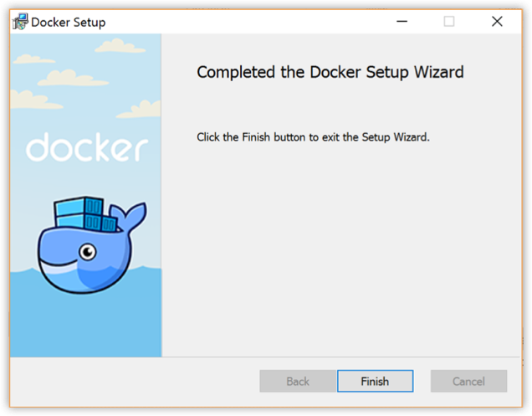
Task: Click the disabled maximize button
Action: 449,22
